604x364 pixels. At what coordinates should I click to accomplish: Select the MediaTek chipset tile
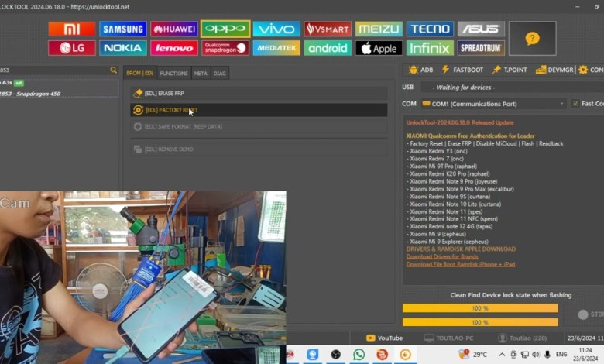(276, 48)
